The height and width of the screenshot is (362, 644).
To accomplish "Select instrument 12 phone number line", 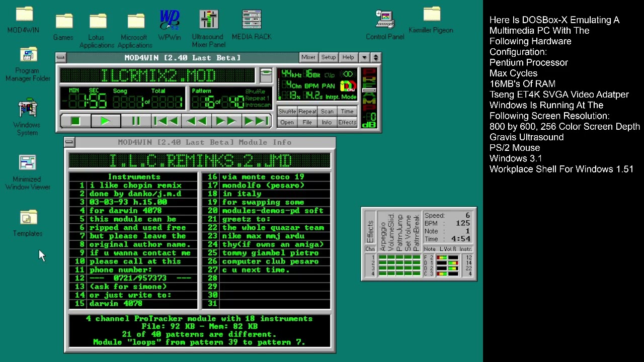I will click(134, 278).
